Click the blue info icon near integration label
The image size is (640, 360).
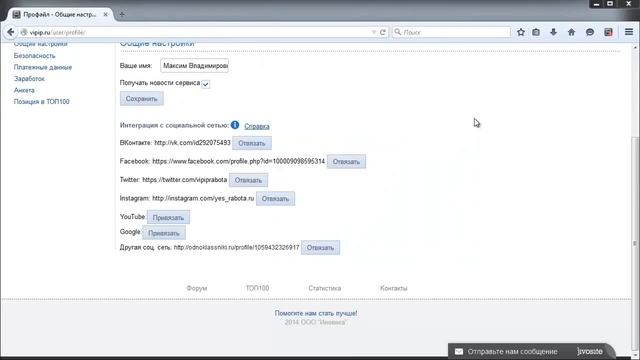click(235, 125)
